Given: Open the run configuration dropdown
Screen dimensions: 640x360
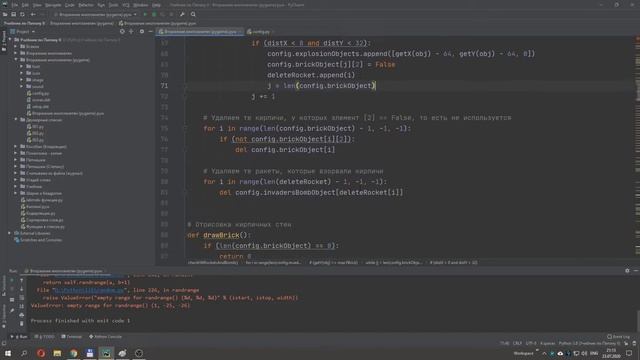Looking at the screenshot, I should pos(96,14).
